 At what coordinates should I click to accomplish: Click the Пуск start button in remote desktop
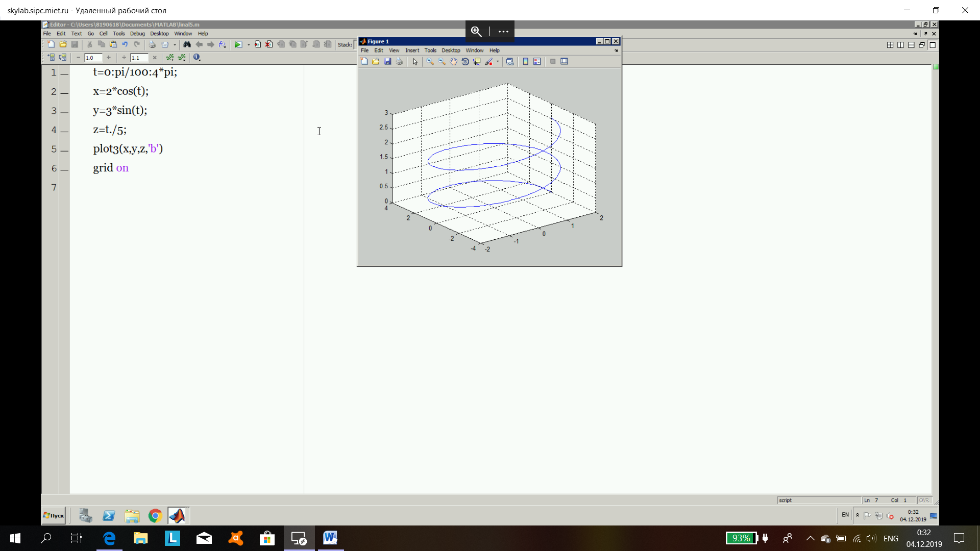click(x=54, y=516)
